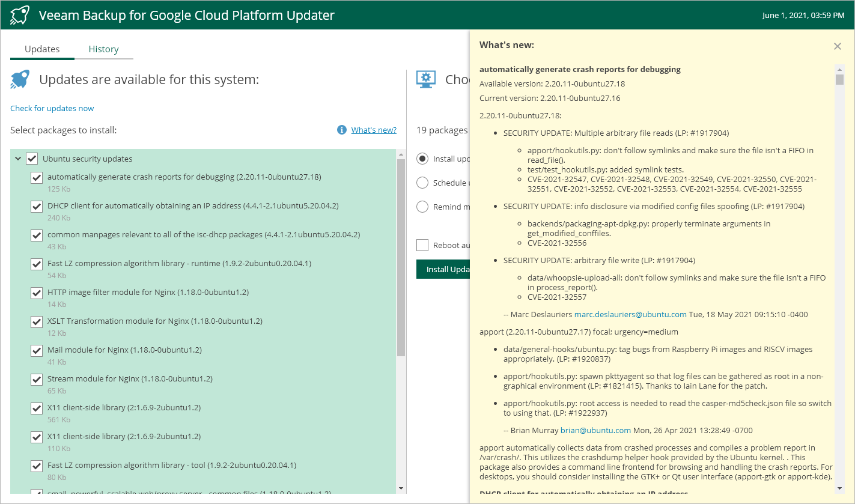Click the brian@ubuntu.com email link
Screen dimensions: 855x504
pos(595,430)
